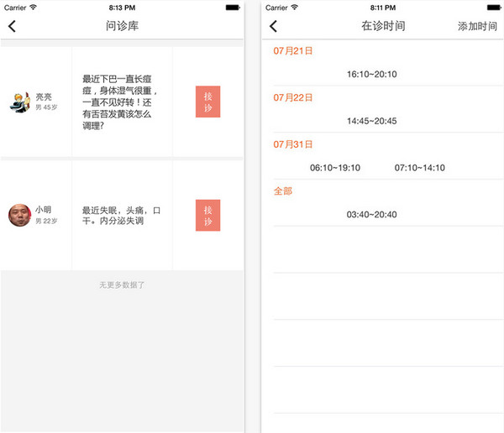Choose the 06:10~19:10 slot on 07月31日
The width and height of the screenshot is (504, 433).
click(x=335, y=168)
